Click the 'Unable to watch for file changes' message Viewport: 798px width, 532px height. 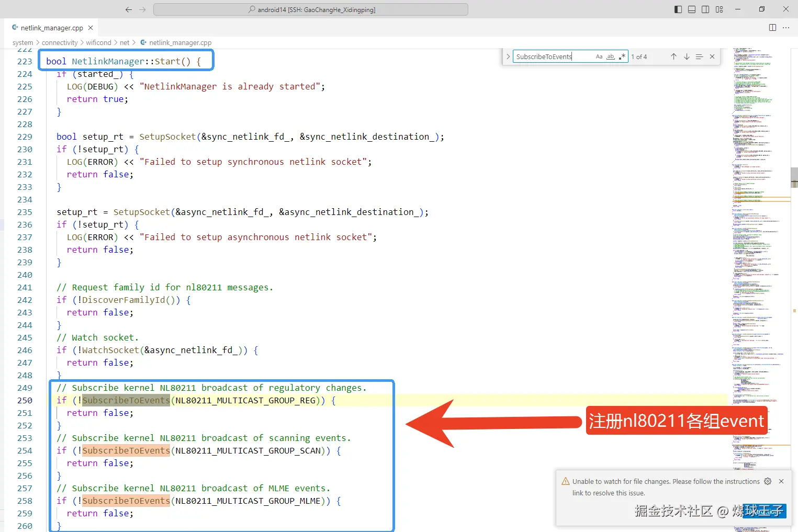click(666, 487)
